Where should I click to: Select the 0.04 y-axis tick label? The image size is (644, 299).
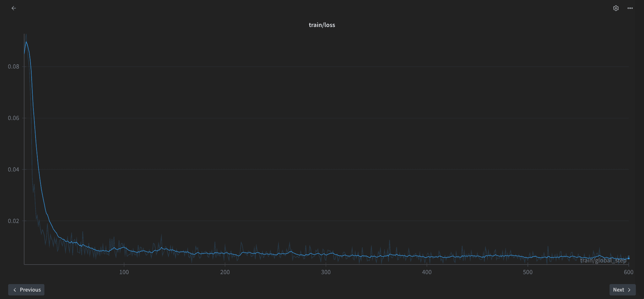[13, 169]
